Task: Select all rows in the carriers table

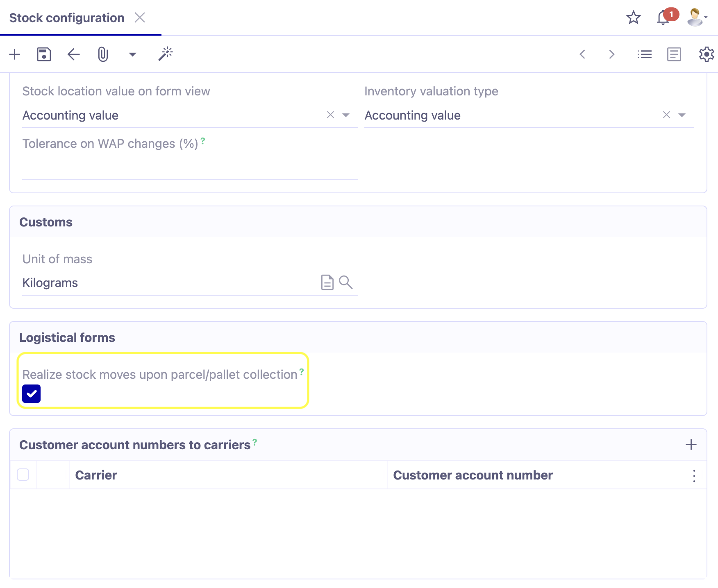Action: pos(23,474)
